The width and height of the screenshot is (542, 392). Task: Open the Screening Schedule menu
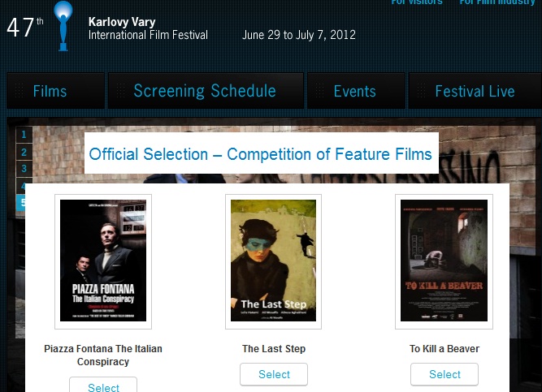205,91
